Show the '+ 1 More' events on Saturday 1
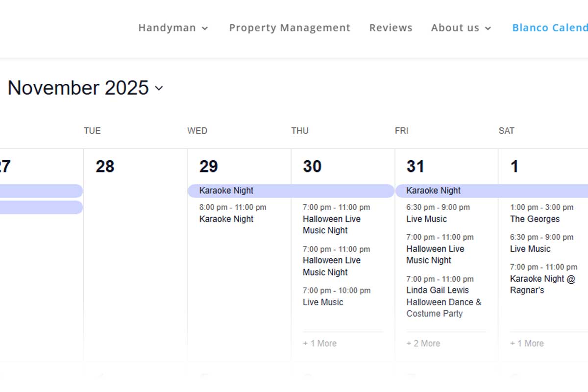The image size is (588, 392). [527, 343]
